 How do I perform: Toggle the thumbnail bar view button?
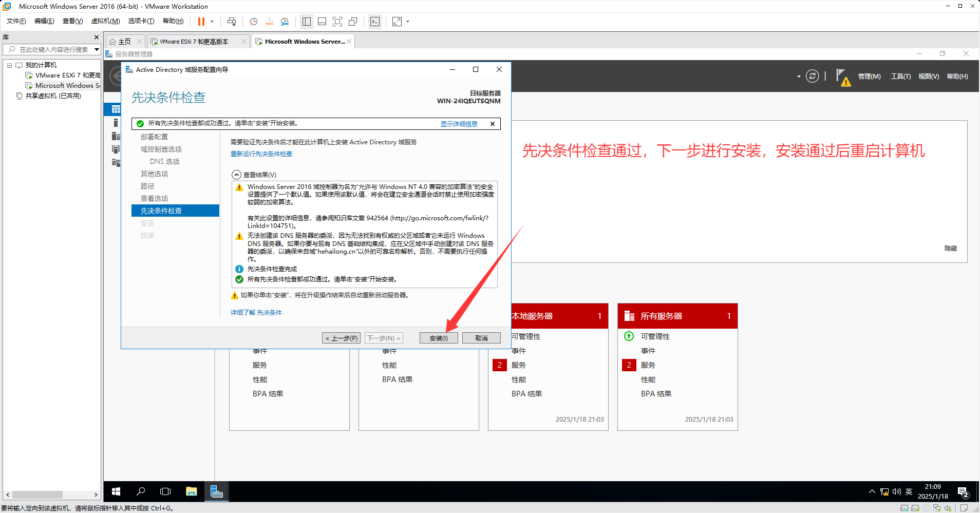pyautogui.click(x=322, y=22)
